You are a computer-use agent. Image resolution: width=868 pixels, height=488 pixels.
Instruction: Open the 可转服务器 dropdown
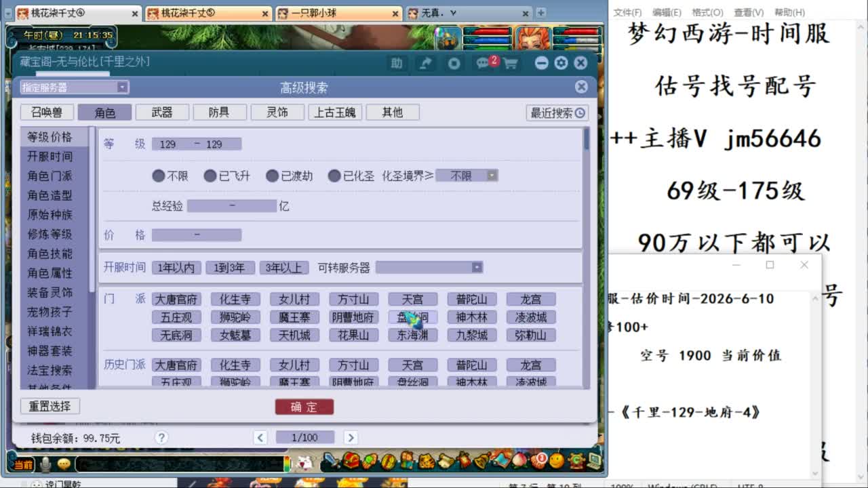coord(429,268)
